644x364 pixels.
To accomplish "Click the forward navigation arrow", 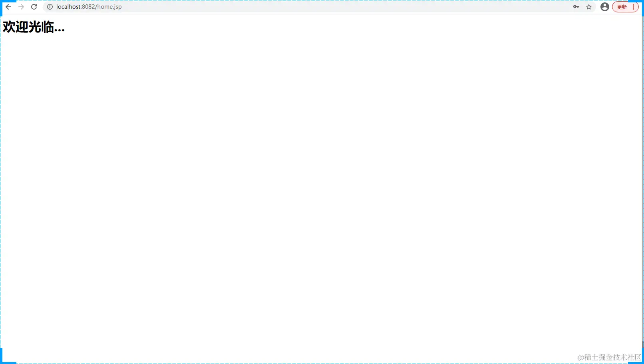I will pyautogui.click(x=21, y=7).
